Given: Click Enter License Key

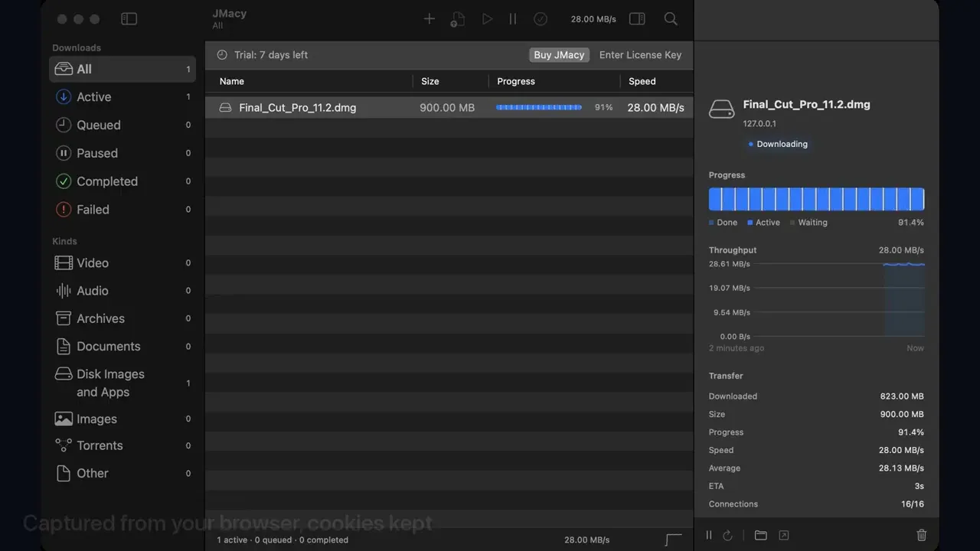Looking at the screenshot, I should 640,55.
